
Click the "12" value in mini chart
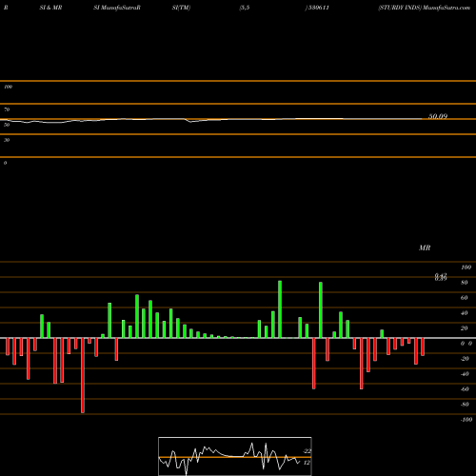307,463
